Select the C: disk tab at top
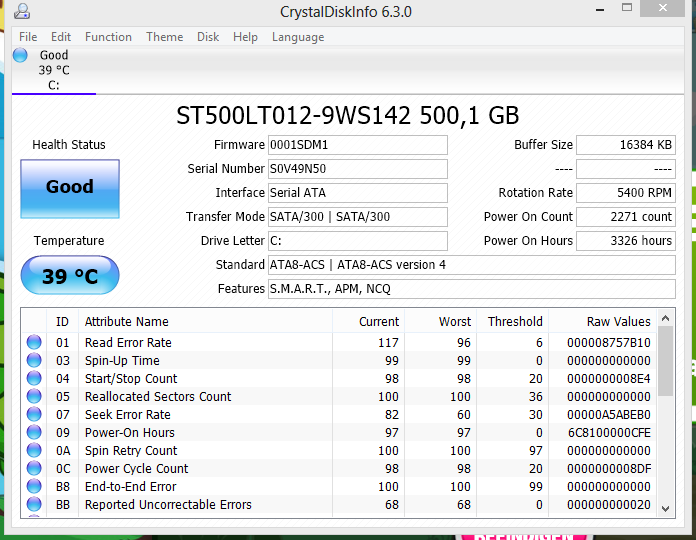 click(54, 70)
